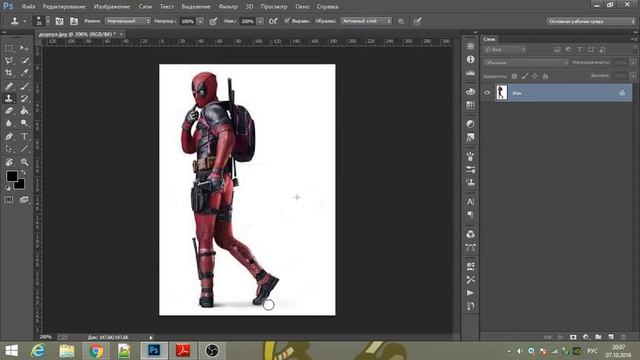Open the flow slider dropdown

[260, 21]
